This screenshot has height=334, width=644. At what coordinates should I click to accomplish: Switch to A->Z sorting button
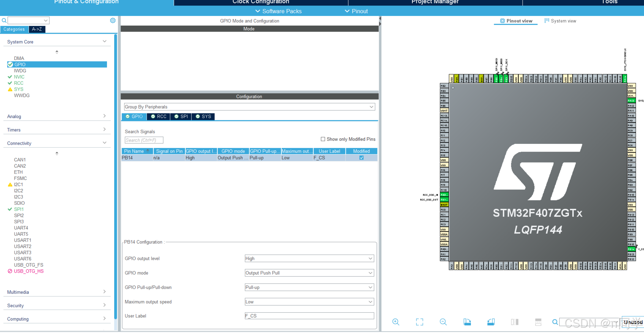(37, 29)
